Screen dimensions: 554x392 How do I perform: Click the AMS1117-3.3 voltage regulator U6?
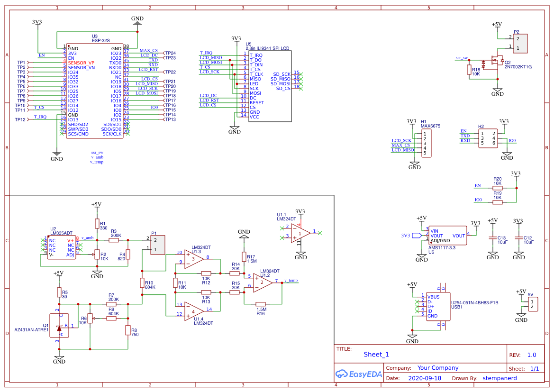click(x=448, y=235)
